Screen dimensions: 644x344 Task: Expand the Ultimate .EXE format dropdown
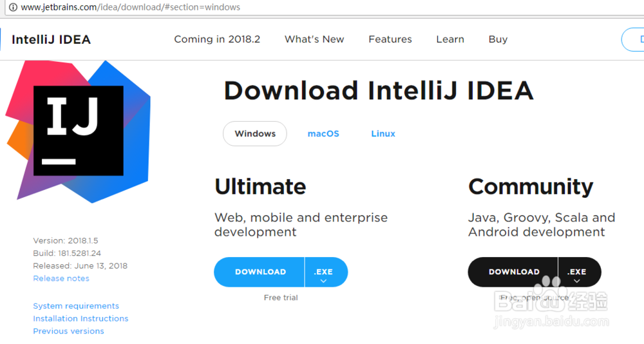pyautogui.click(x=326, y=272)
